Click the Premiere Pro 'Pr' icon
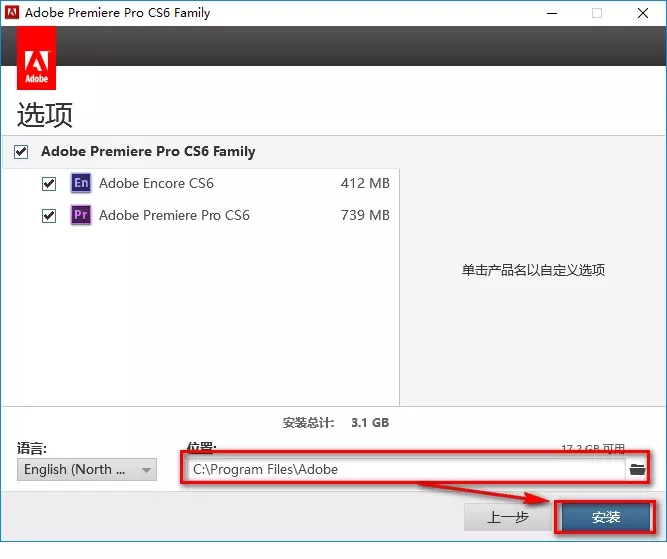The height and width of the screenshot is (559, 667). coord(81,215)
